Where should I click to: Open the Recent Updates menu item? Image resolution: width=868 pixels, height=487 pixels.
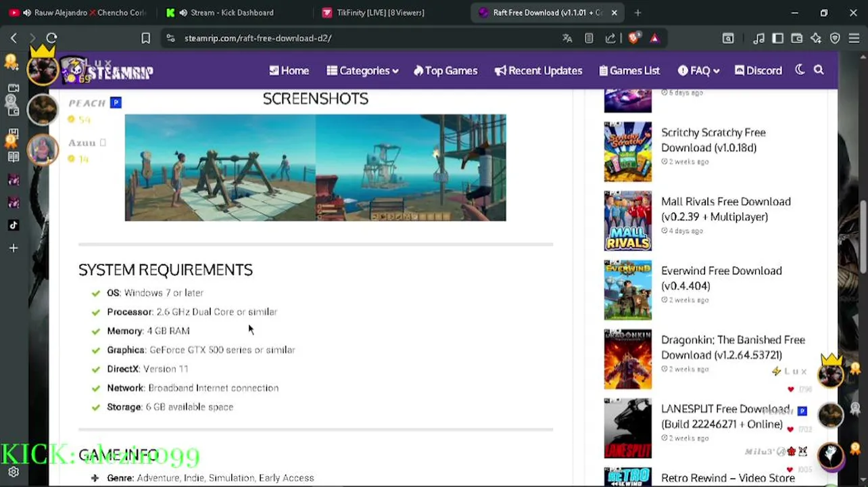pyautogui.click(x=538, y=70)
